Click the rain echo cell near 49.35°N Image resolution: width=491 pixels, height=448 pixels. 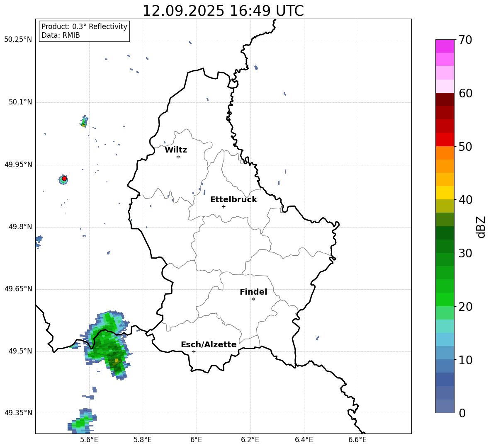click(81, 421)
